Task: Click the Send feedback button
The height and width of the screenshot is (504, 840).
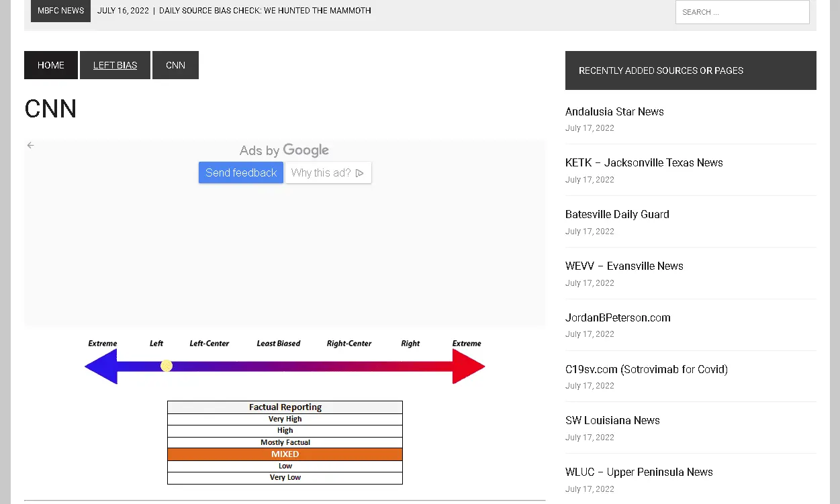Action: 241,172
